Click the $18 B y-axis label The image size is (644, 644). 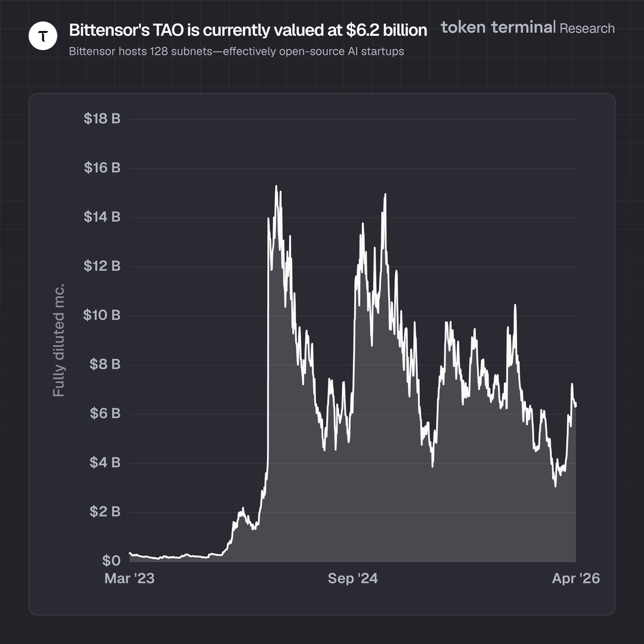pyautogui.click(x=102, y=119)
